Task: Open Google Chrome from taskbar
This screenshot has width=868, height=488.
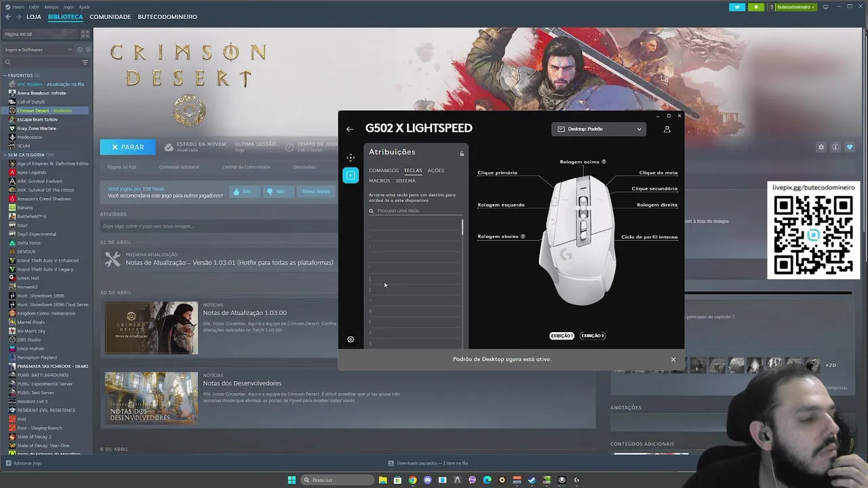Action: pyautogui.click(x=412, y=480)
